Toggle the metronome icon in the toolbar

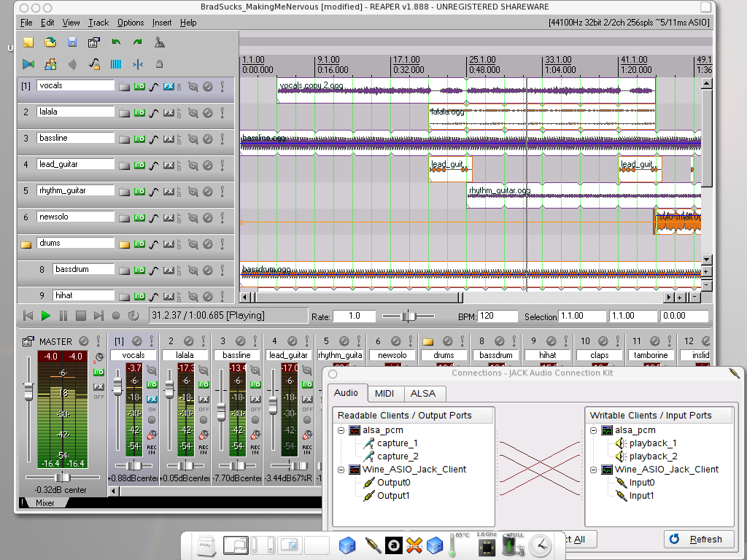pyautogui.click(x=160, y=42)
